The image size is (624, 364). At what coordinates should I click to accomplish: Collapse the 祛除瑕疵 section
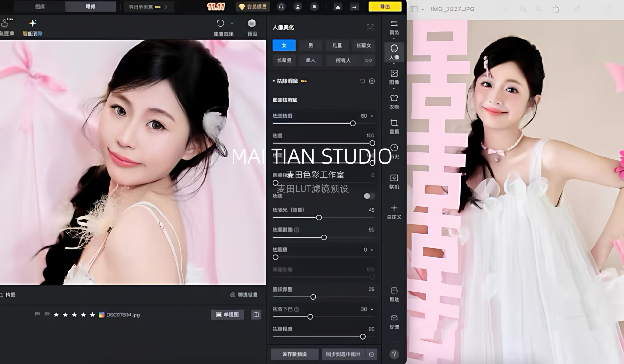tap(274, 81)
